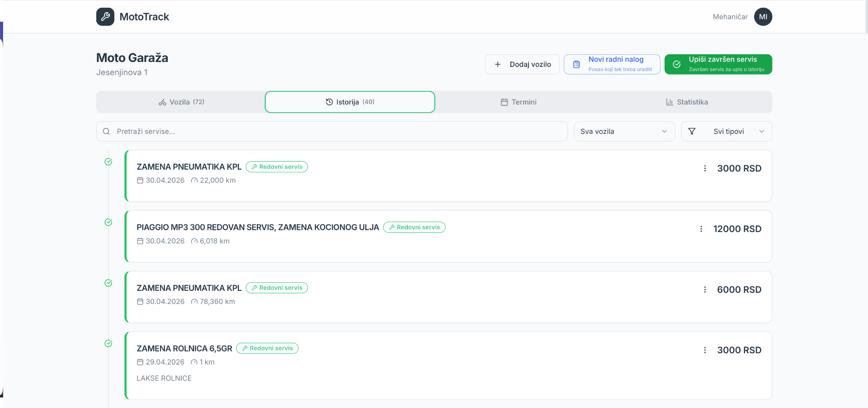Click completed check icon beside 78,360 km entry

pyautogui.click(x=108, y=283)
